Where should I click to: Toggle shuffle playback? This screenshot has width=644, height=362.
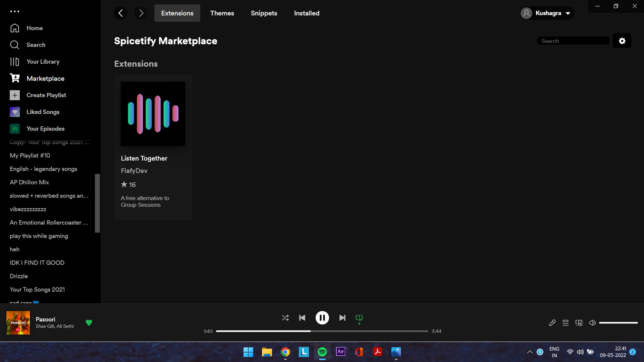[x=285, y=318]
